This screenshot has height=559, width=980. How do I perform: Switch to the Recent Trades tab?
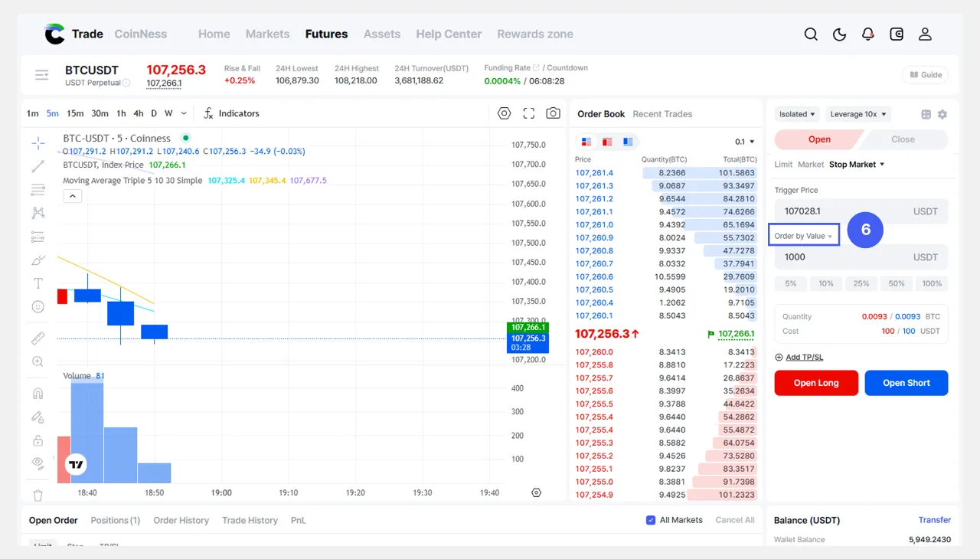[662, 114]
